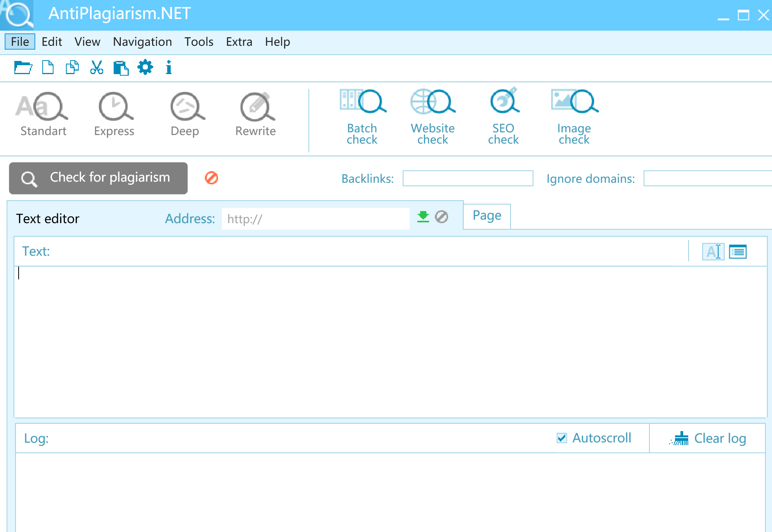Click in the Backlinks input field
The height and width of the screenshot is (532, 772).
468,178
